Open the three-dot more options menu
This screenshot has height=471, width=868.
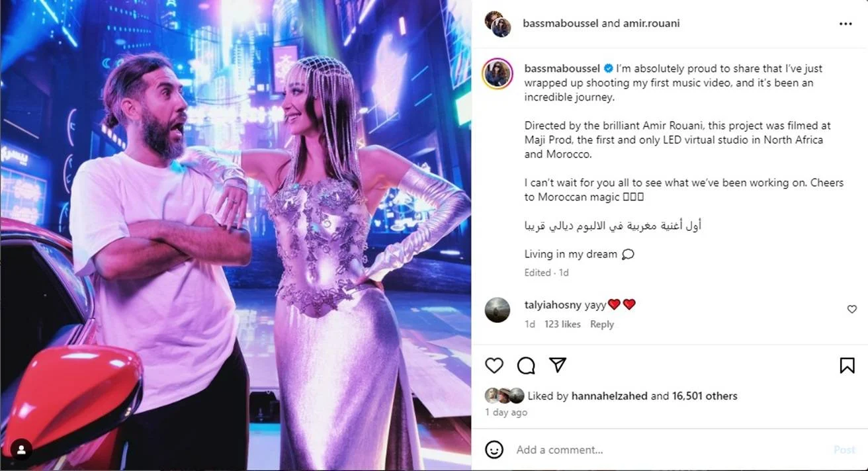pos(846,24)
